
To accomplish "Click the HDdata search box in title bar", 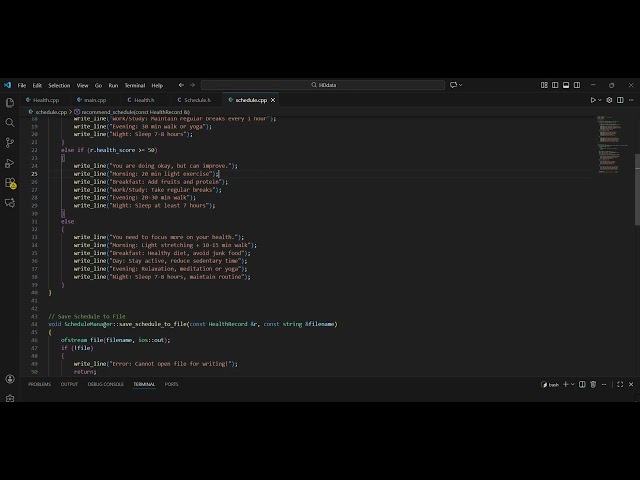I will coord(323,85).
